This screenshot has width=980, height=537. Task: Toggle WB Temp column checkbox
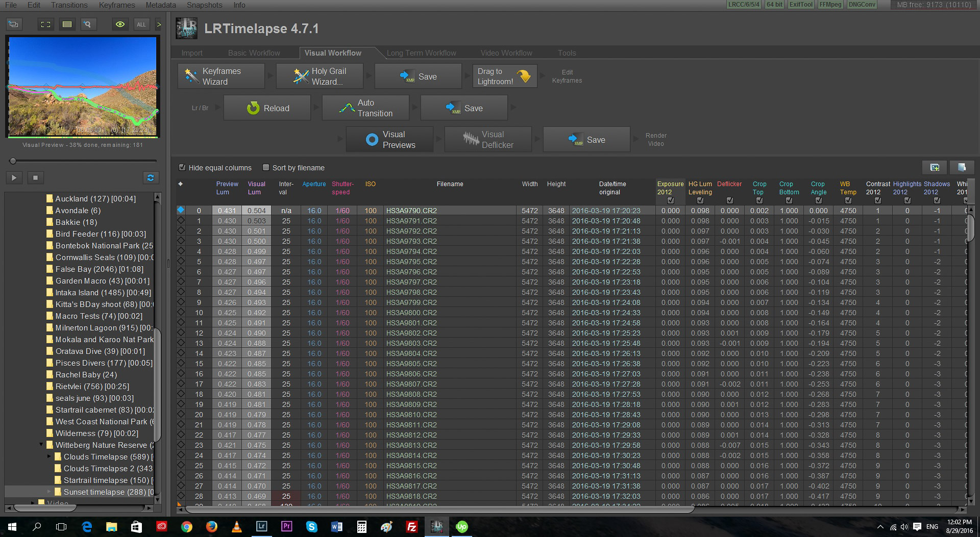point(848,200)
